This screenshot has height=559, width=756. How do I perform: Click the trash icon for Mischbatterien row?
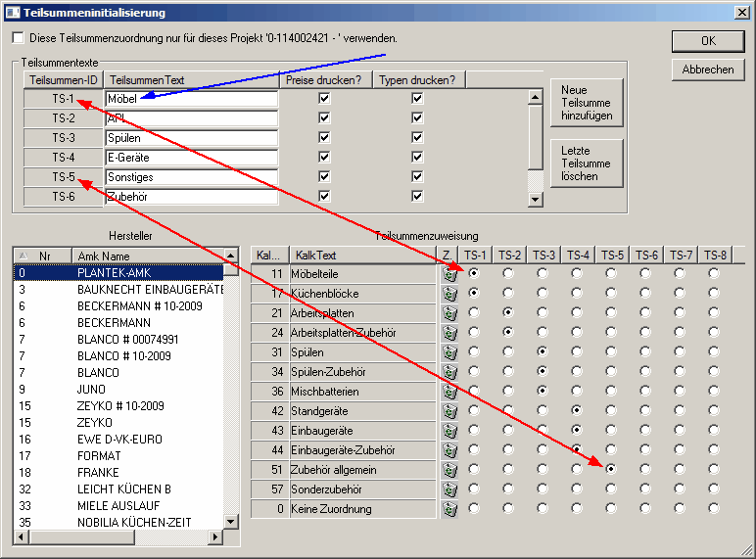point(450,392)
